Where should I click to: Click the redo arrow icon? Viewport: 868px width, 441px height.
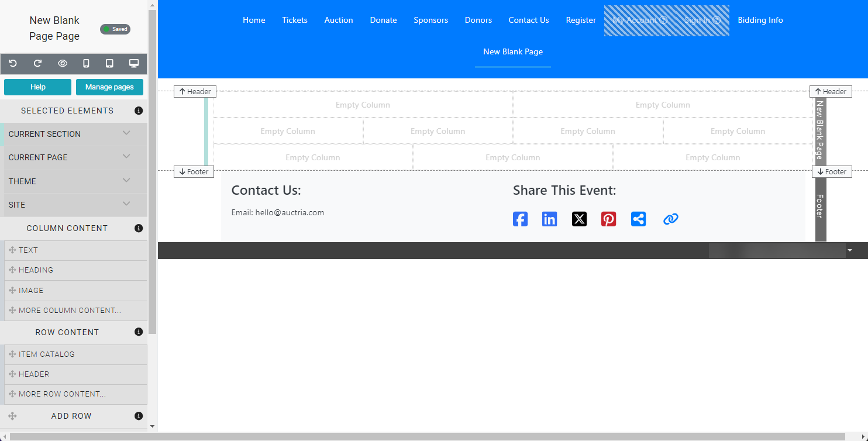tap(37, 63)
